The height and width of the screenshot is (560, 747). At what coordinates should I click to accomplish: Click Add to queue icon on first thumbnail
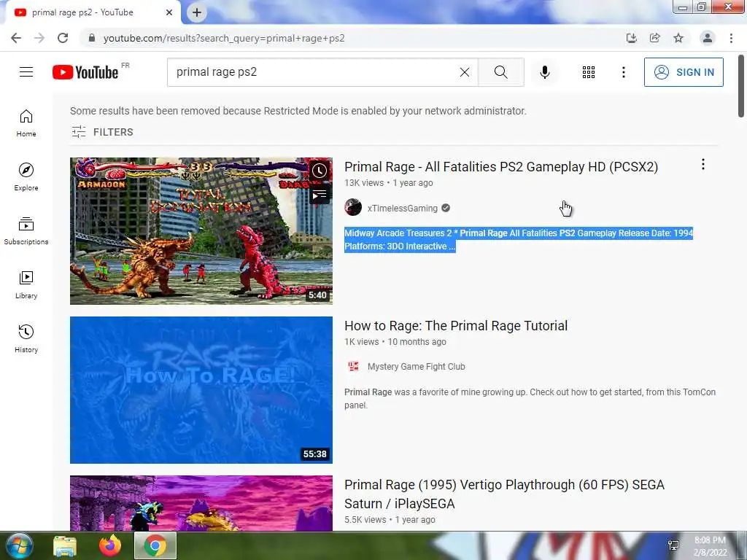(x=320, y=194)
